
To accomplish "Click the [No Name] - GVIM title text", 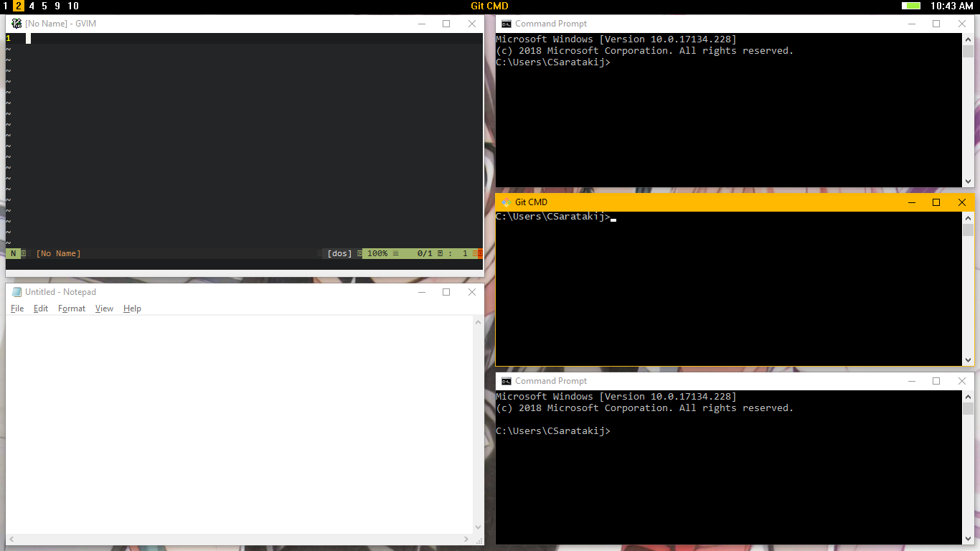I will coord(60,24).
